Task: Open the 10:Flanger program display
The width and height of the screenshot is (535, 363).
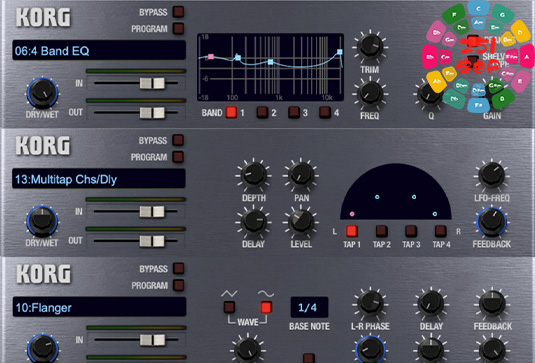Action: tap(99, 307)
